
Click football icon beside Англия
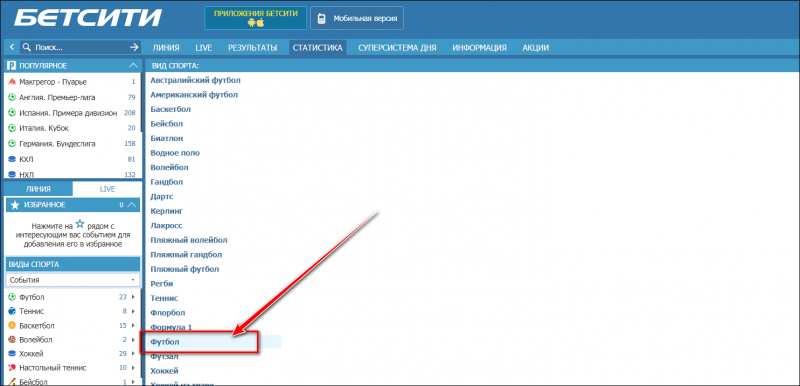(12, 97)
